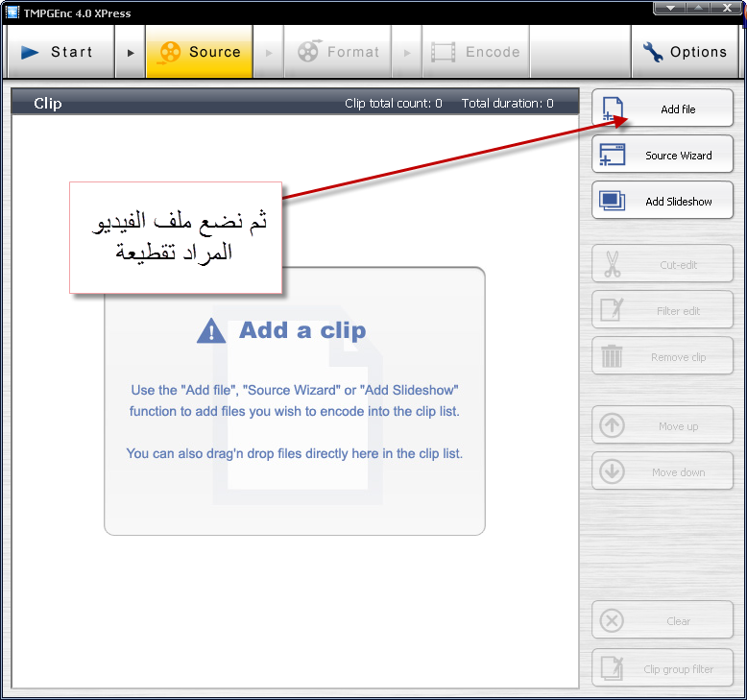Click the drag'n drop hint text
The width and height of the screenshot is (747, 700).
point(295,453)
